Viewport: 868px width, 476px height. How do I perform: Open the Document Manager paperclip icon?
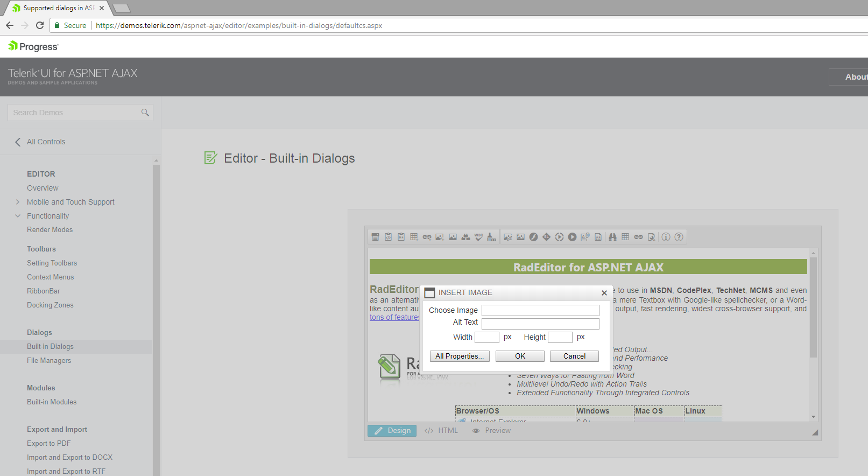pos(585,237)
